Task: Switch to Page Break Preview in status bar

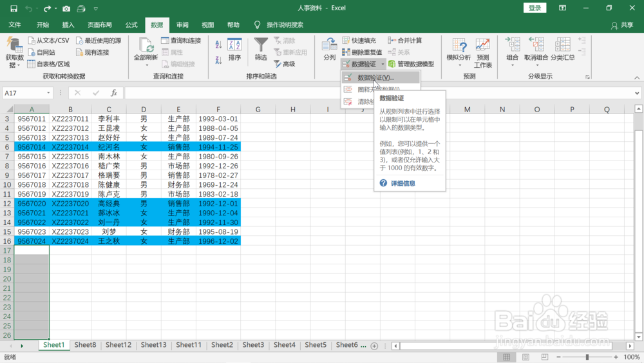Action: point(545,357)
